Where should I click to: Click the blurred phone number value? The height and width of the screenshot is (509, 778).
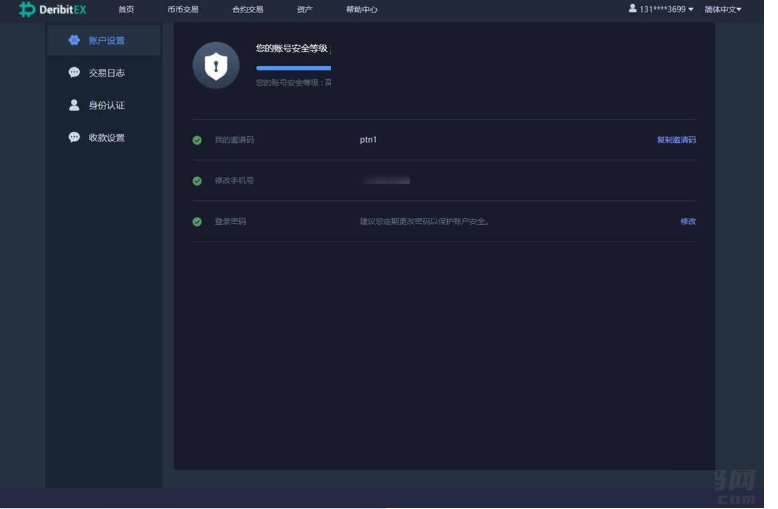click(x=386, y=181)
